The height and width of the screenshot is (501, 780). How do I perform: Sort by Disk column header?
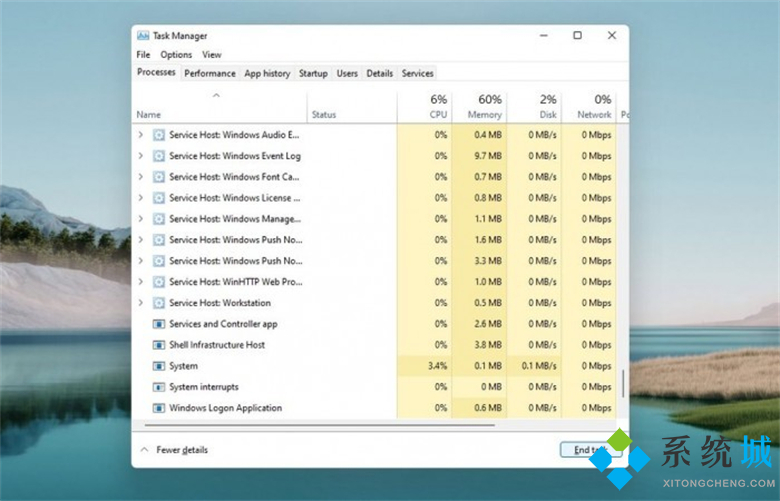point(534,107)
